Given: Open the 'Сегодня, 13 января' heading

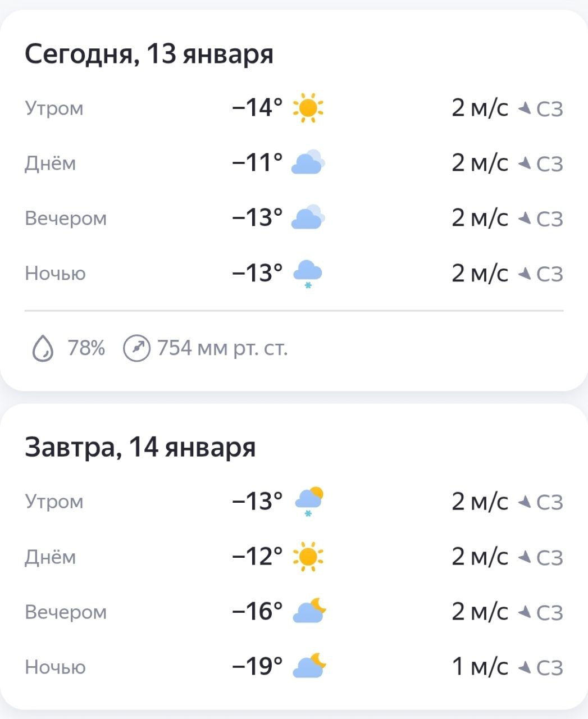Looking at the screenshot, I should tap(149, 54).
